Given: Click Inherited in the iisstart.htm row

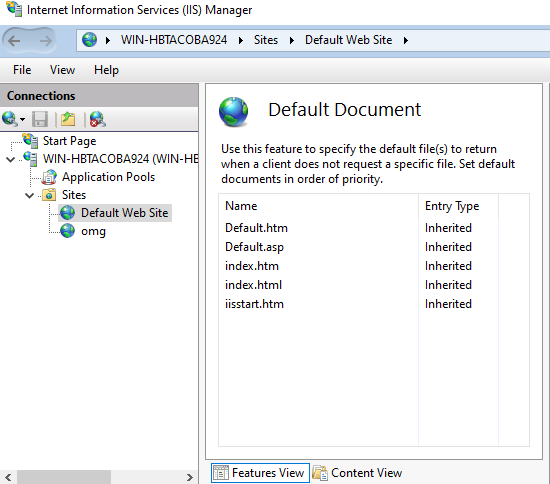Looking at the screenshot, I should (x=448, y=304).
